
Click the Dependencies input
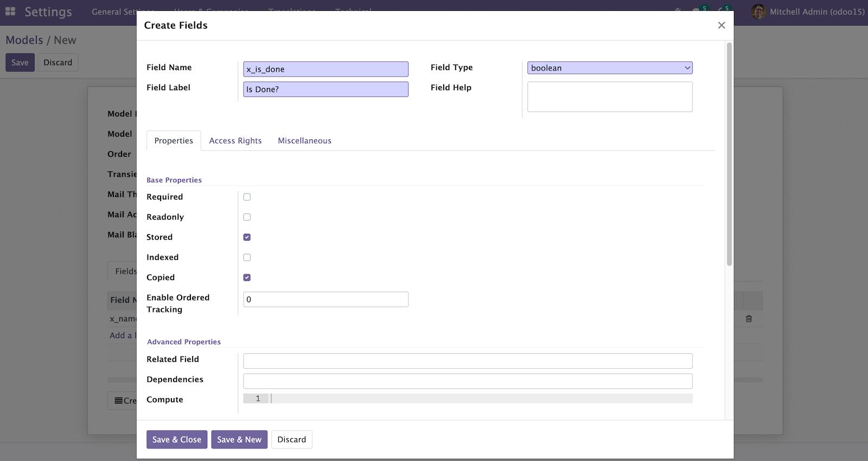468,381
